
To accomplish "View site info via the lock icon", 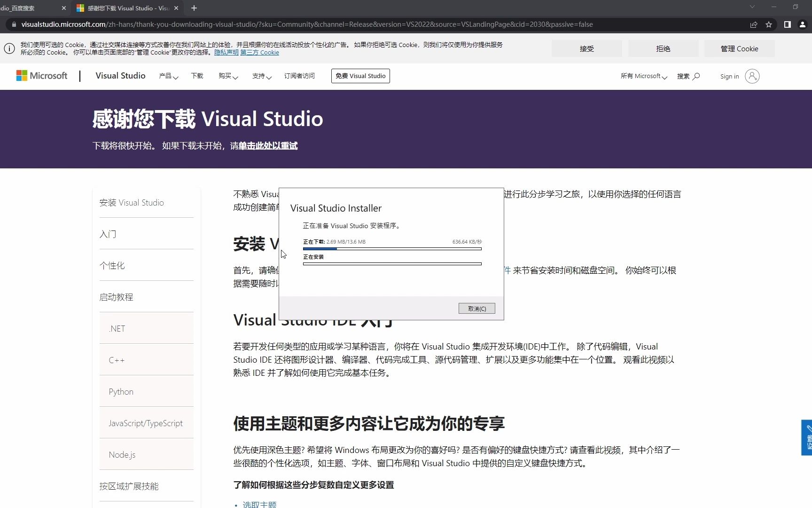I will [14, 24].
